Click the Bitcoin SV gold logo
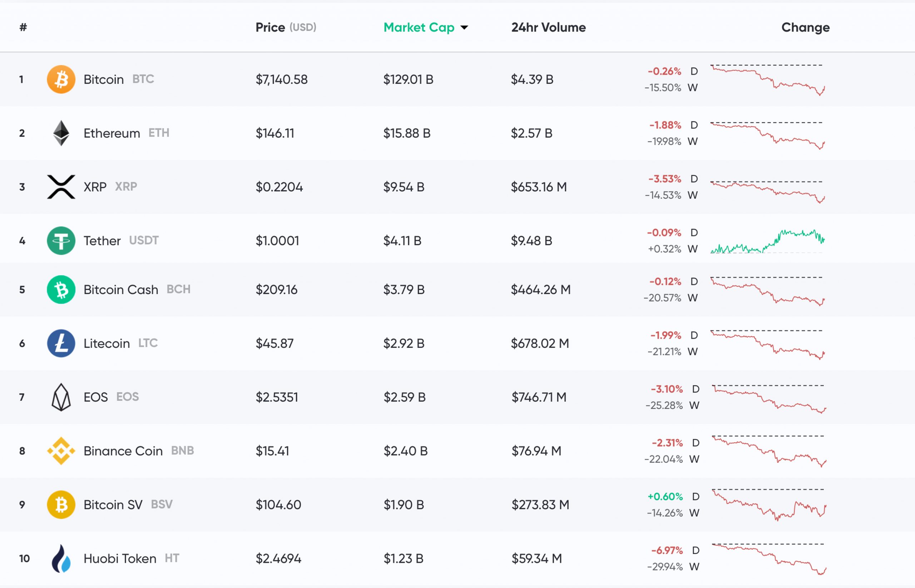This screenshot has height=588, width=915. [61, 504]
